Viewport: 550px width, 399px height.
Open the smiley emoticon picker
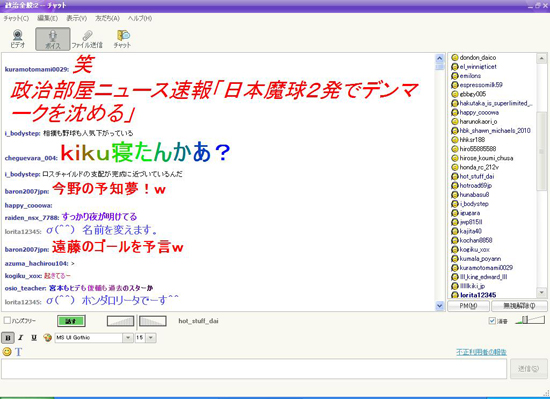7,351
